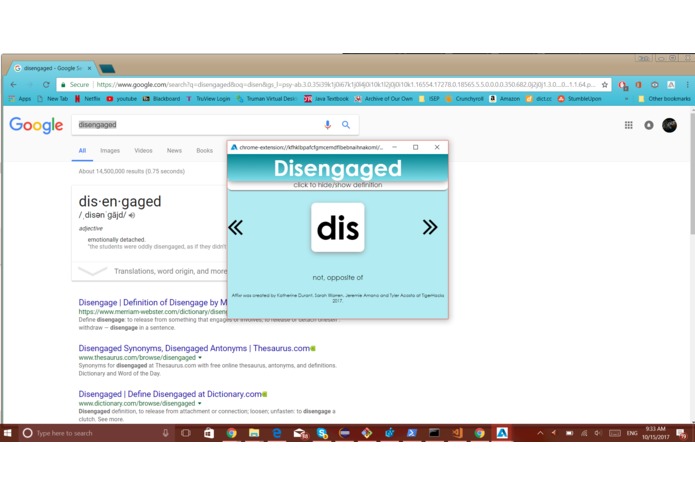Switch to the News search tab
Image resolution: width=695 pixels, height=494 pixels.
(x=174, y=151)
